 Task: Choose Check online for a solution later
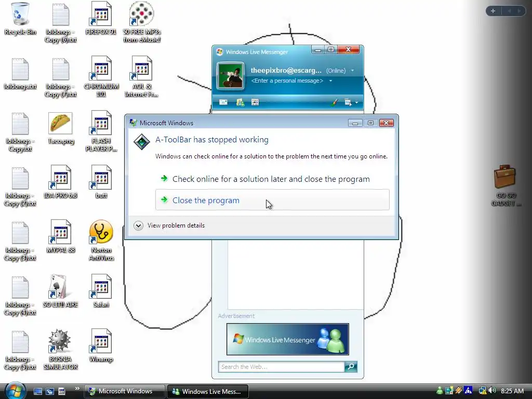(x=272, y=179)
